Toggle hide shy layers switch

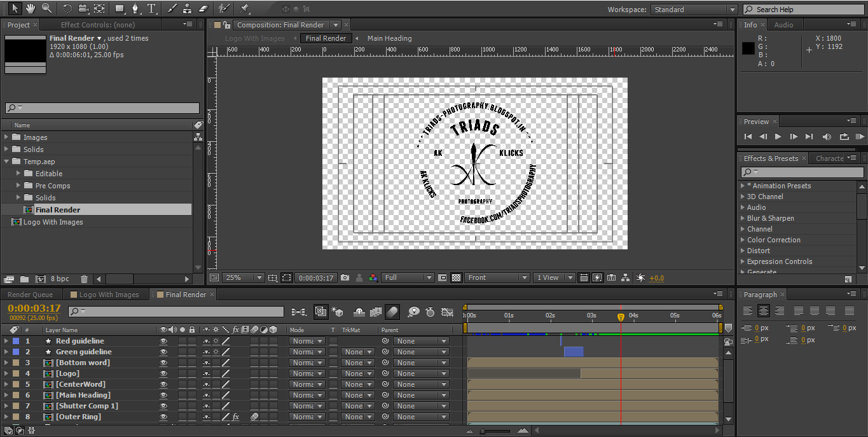pyautogui.click(x=359, y=312)
